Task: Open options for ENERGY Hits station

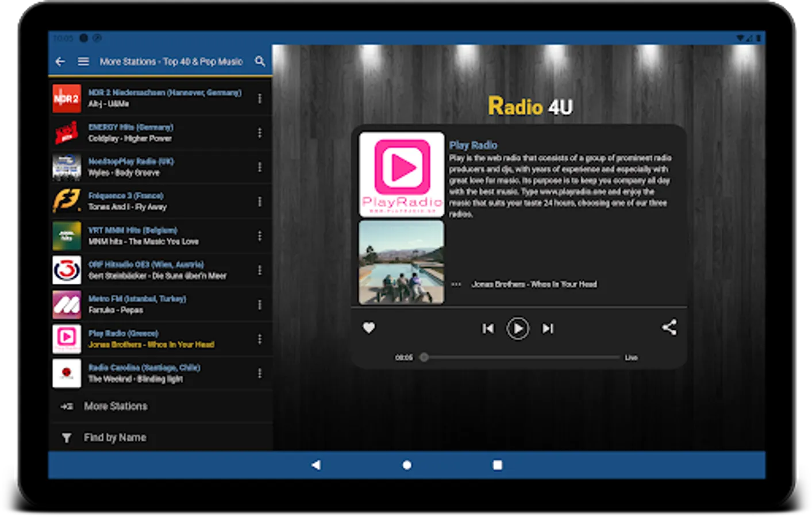Action: click(x=260, y=133)
